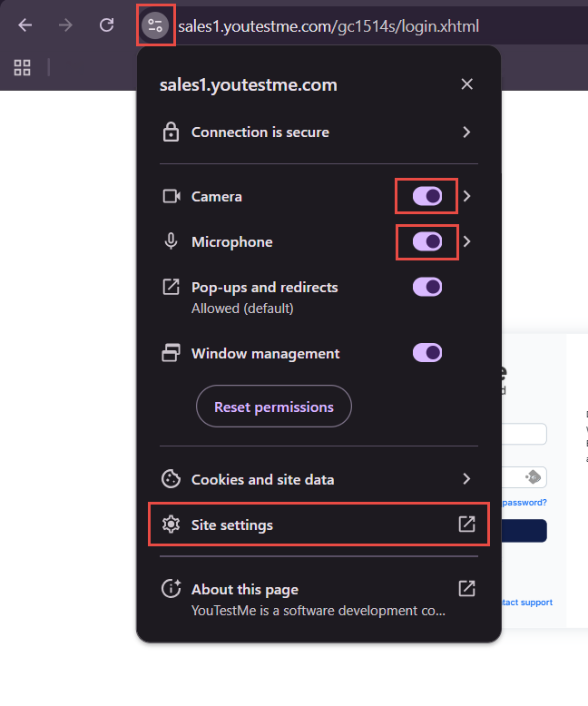Expand Microphone options chevron
The height and width of the screenshot is (706, 588).
[467, 241]
